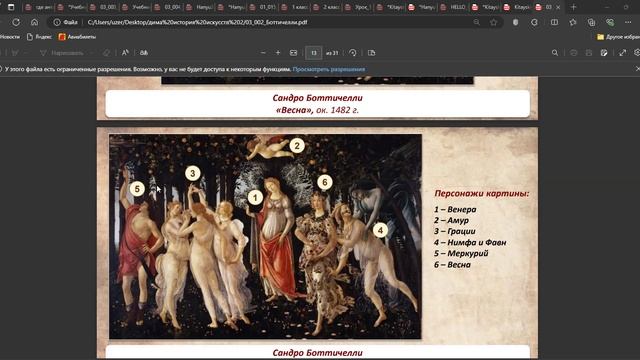Click the '1 – Венера' text
640x360 pixels.
pyautogui.click(x=455, y=209)
